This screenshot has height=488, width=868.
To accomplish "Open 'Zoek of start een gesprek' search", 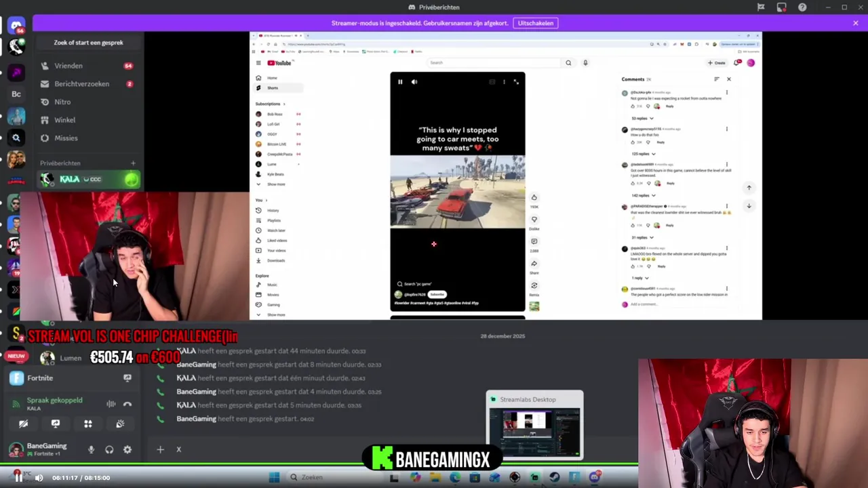I will tap(88, 43).
